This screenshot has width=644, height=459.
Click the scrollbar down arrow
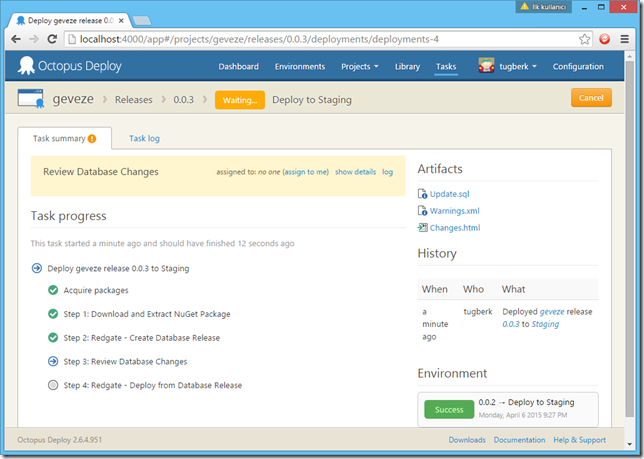click(x=629, y=444)
